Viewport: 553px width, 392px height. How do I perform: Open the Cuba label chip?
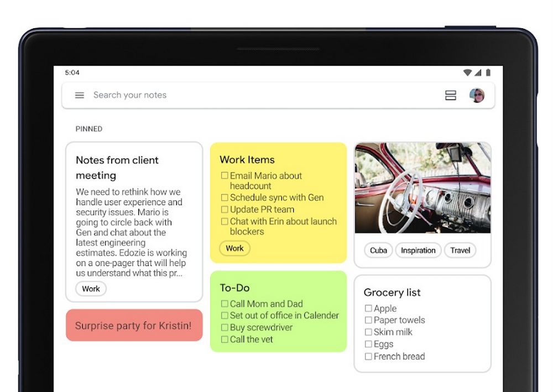click(378, 250)
